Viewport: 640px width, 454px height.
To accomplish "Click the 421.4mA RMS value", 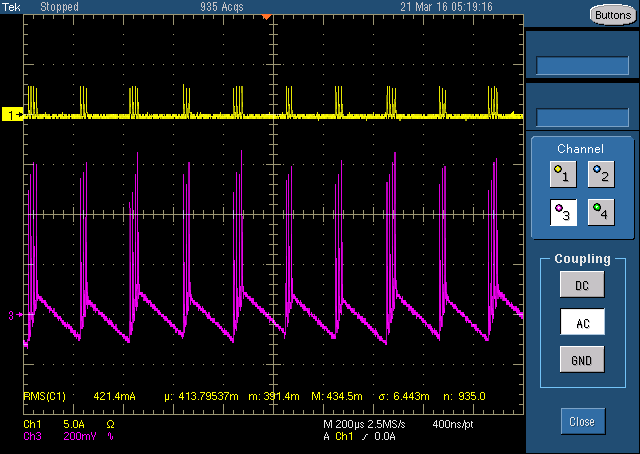I will [x=114, y=396].
